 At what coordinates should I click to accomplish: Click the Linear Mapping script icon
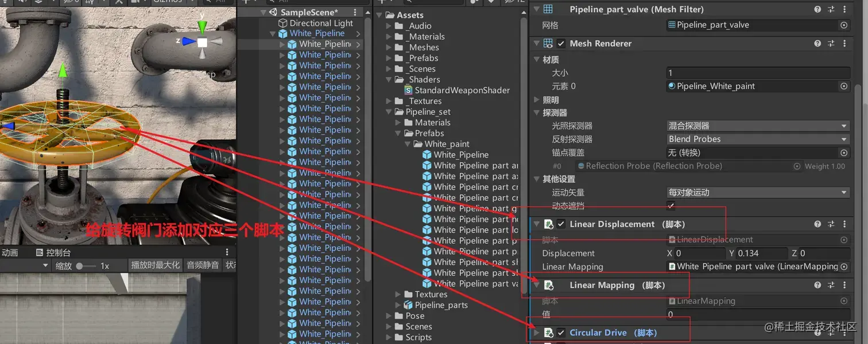pyautogui.click(x=548, y=285)
